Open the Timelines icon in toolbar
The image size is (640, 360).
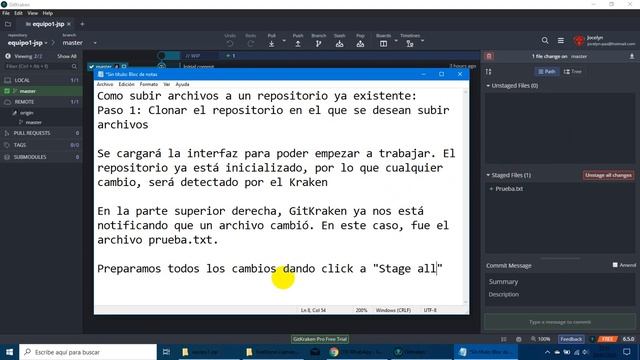(410, 44)
